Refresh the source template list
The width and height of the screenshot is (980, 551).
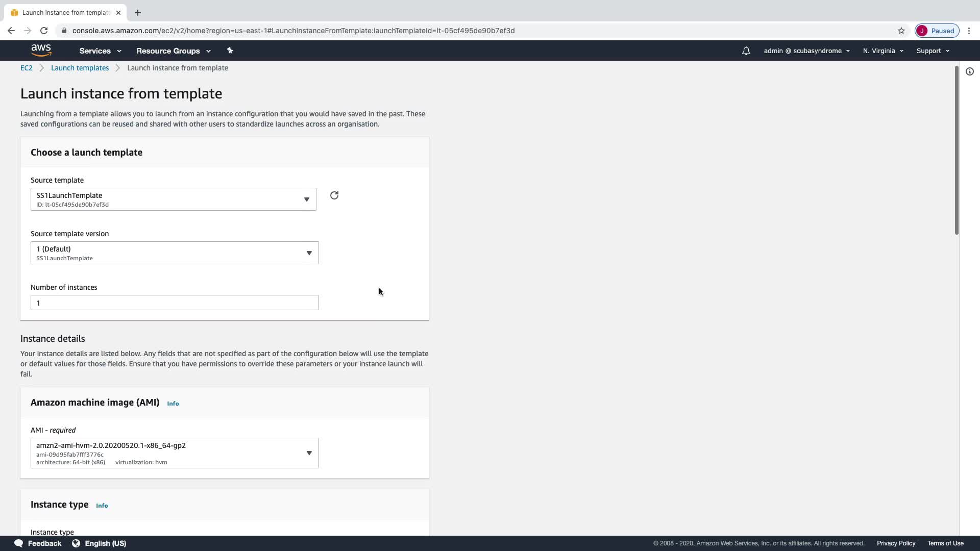click(x=334, y=195)
